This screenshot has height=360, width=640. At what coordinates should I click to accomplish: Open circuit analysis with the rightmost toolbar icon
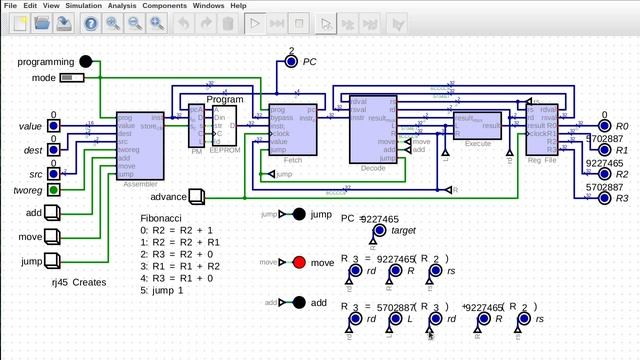(x=397, y=23)
